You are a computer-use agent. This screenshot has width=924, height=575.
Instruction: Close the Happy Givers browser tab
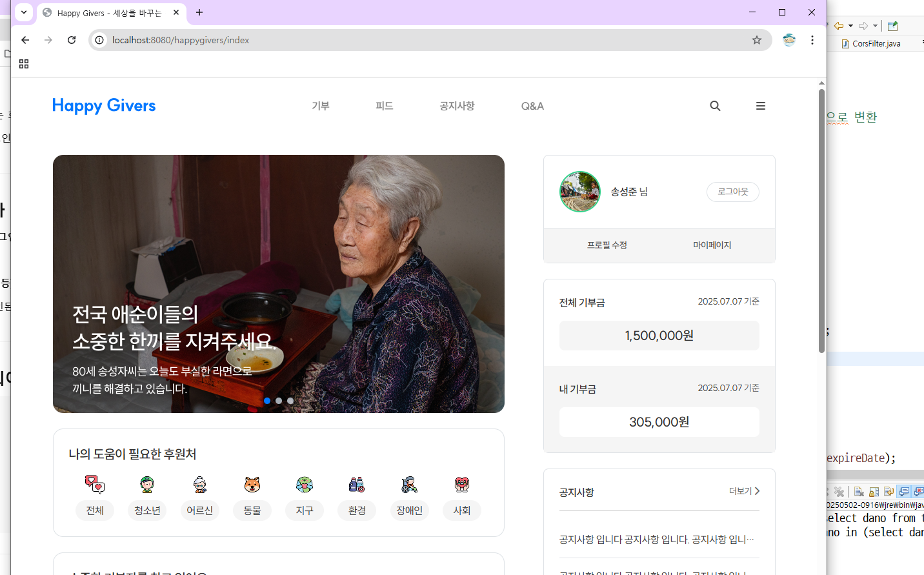tap(176, 12)
